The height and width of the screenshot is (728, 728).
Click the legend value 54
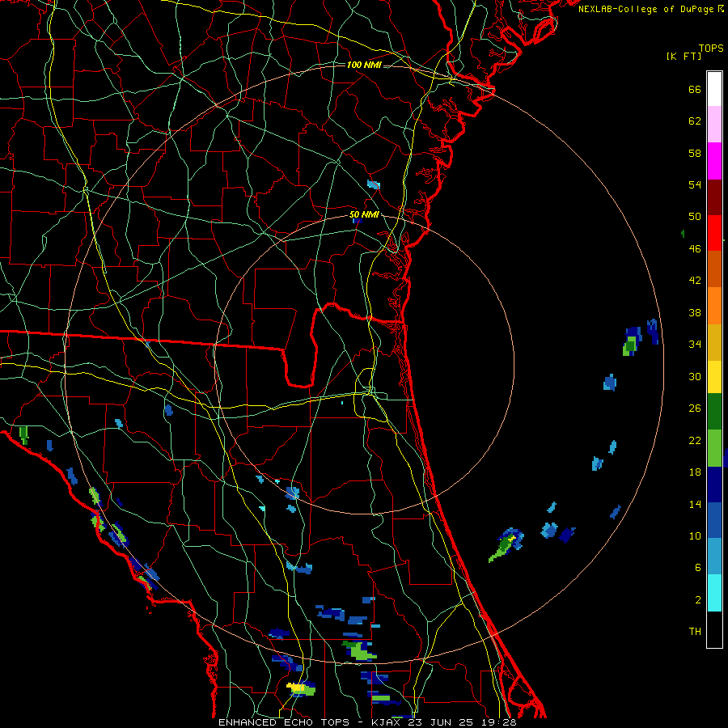click(x=695, y=184)
